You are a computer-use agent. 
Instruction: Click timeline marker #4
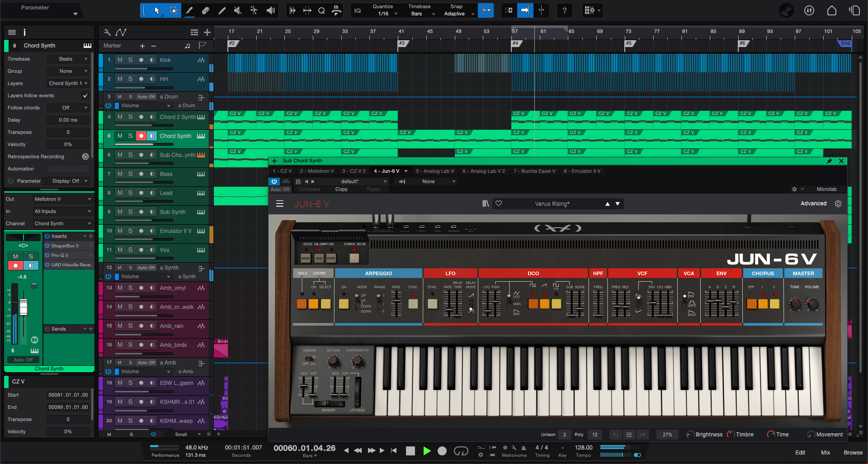(517, 43)
